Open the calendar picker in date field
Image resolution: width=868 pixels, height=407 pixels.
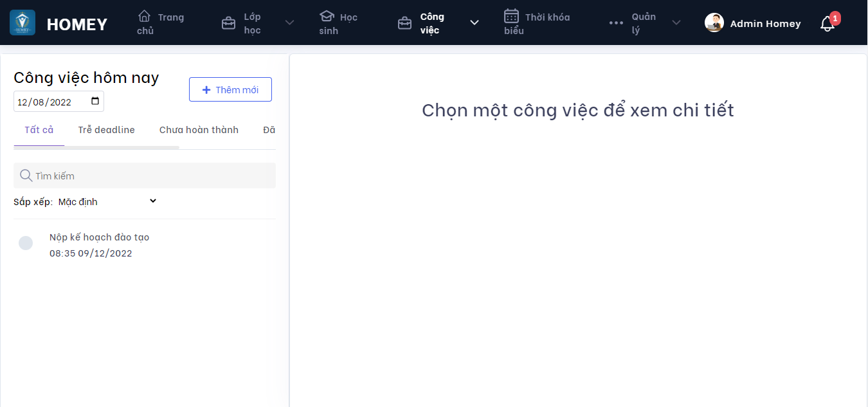(x=95, y=102)
